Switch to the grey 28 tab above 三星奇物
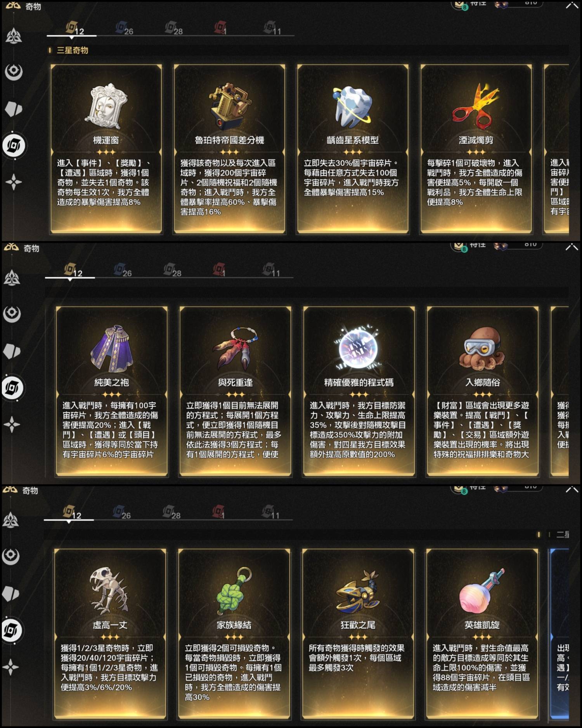This screenshot has width=582, height=728. 173,28
